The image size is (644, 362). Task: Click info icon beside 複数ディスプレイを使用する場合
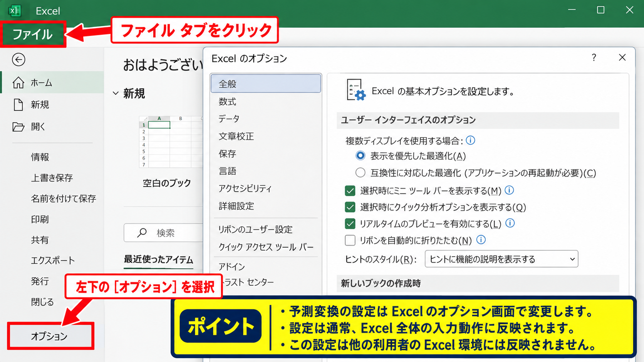pyautogui.click(x=470, y=140)
